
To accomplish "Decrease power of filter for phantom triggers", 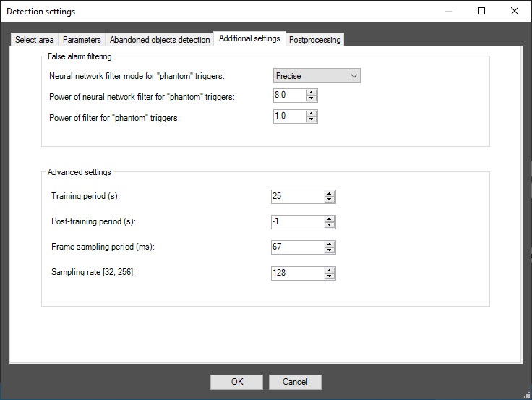I will point(312,119).
